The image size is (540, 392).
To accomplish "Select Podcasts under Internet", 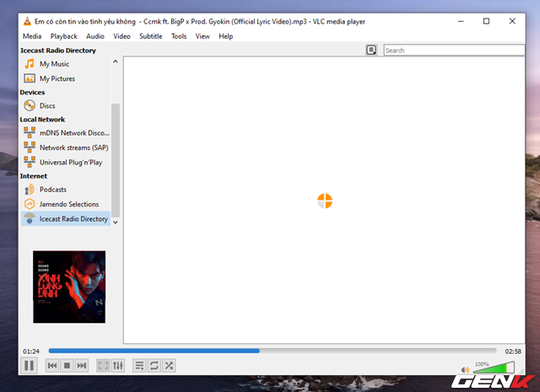I will point(66,190).
